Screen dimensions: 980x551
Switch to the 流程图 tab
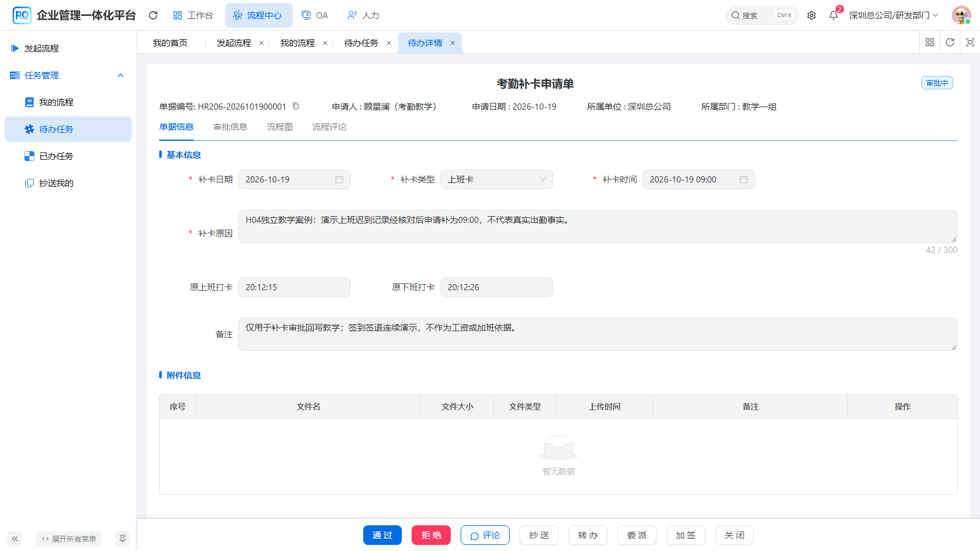coord(280,127)
